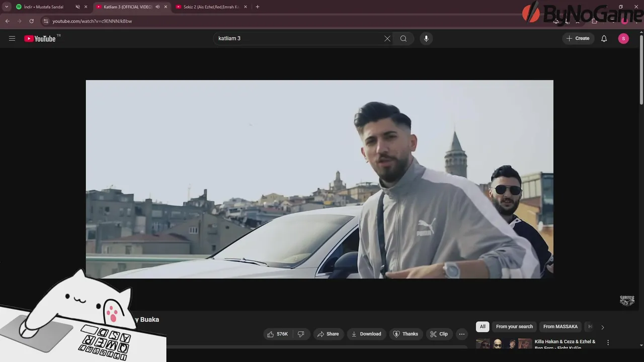Switch to İndir Mustafa Sandal tab

[x=44, y=7]
